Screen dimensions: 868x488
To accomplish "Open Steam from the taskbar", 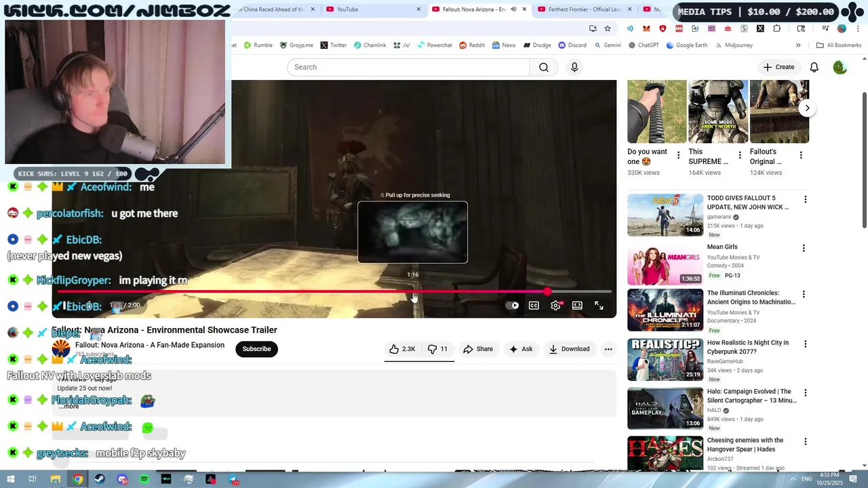I will tap(100, 479).
